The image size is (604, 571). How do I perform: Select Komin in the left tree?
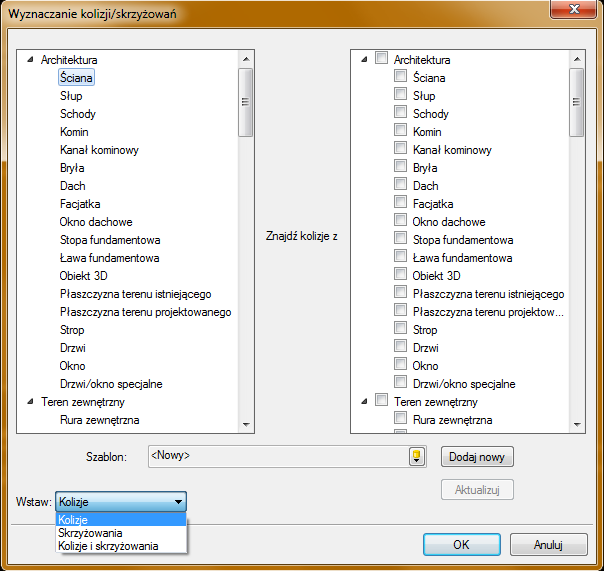click(x=74, y=132)
